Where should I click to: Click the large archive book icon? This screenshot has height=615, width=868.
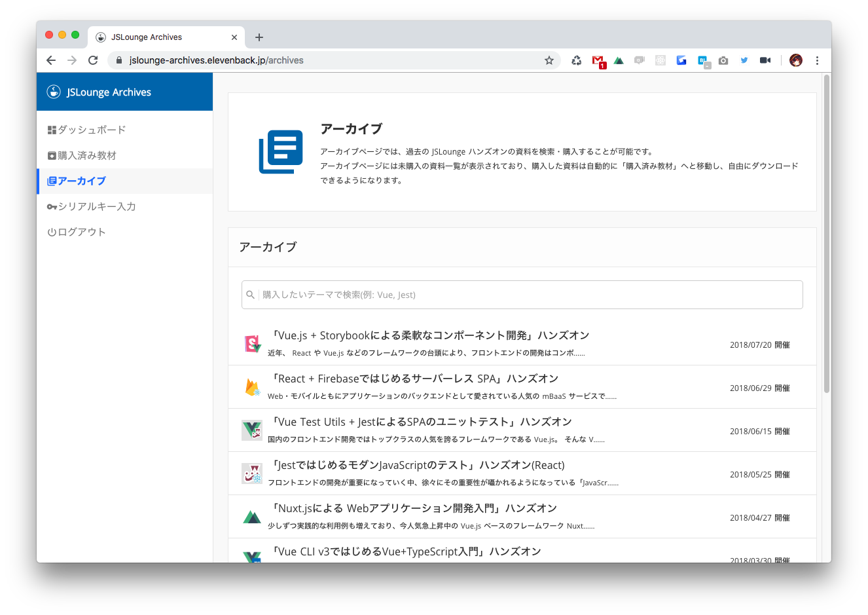[x=281, y=151]
